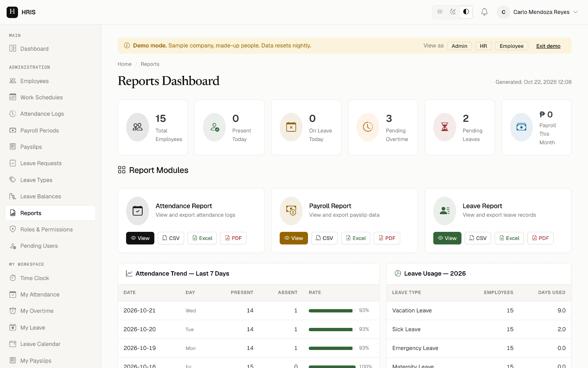Click the Leave Requests sidebar icon
Screen dimensions: 588x368
(13, 163)
